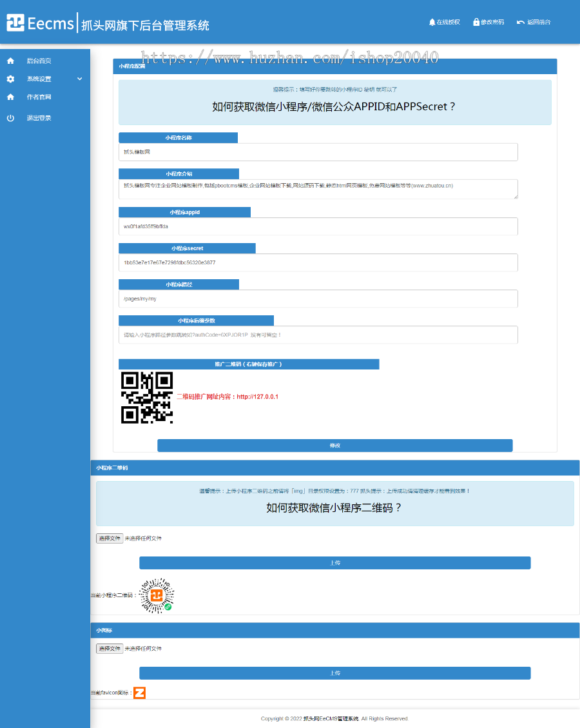Click the Eecms logo icon
Viewport: 580px width, 728px height.
click(15, 23)
